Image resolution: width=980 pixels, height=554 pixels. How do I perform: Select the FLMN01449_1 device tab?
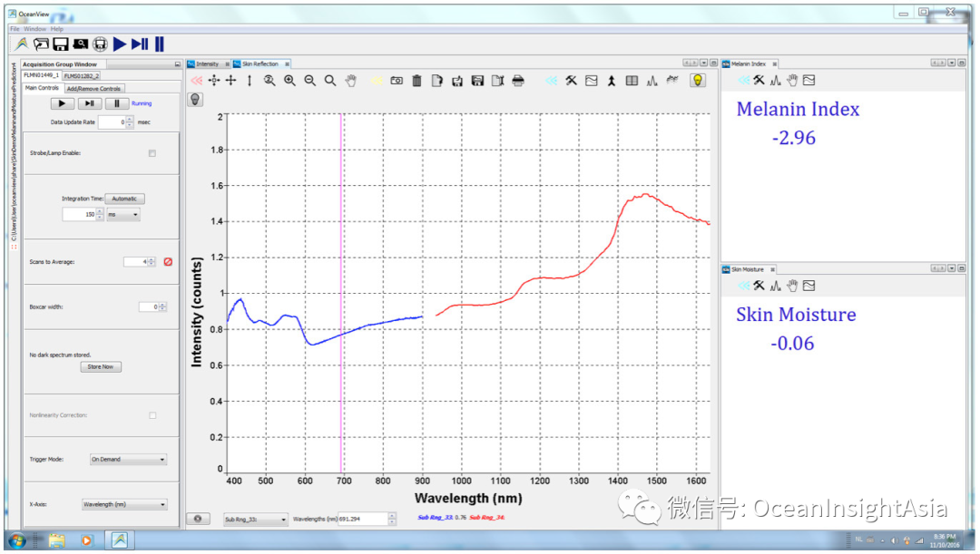click(41, 75)
